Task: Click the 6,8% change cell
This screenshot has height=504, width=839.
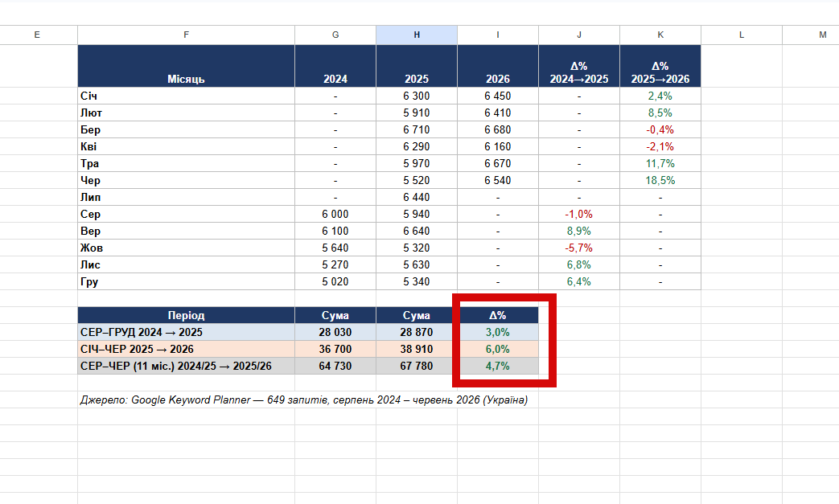Action: pos(579,264)
